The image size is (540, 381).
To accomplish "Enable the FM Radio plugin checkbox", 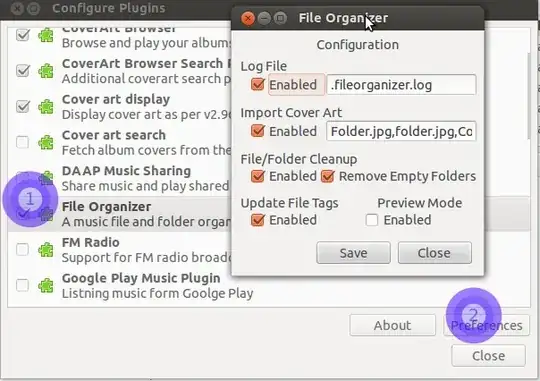I will tap(23, 249).
